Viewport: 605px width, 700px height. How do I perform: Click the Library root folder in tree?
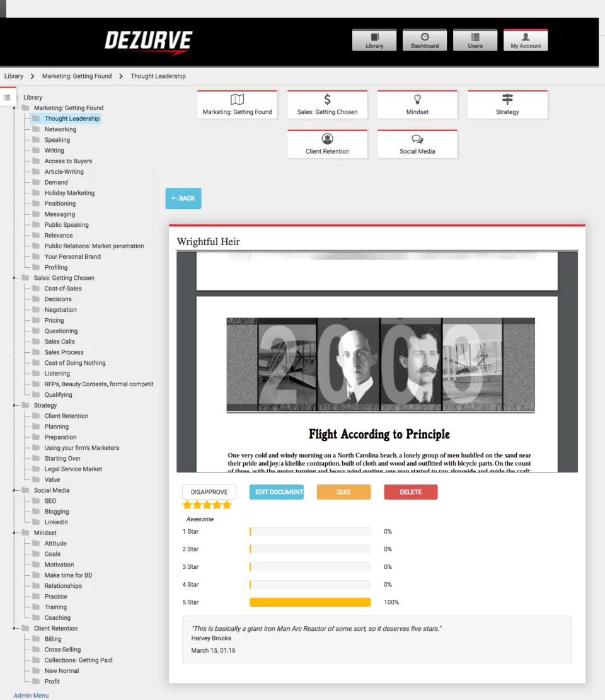[x=33, y=97]
